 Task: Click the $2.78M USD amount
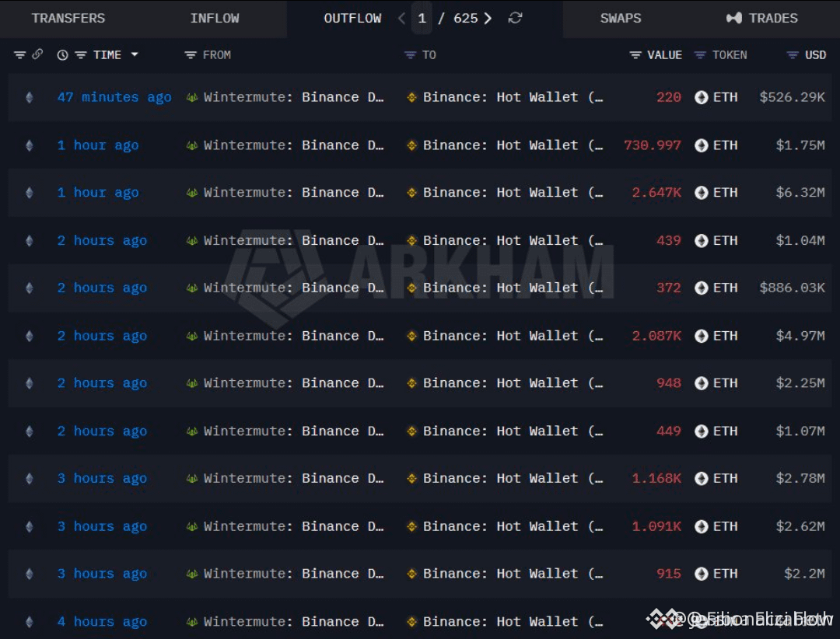(800, 478)
